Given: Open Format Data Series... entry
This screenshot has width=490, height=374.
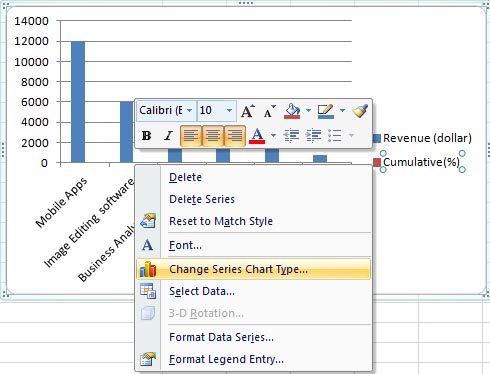Looking at the screenshot, I should (x=253, y=337).
